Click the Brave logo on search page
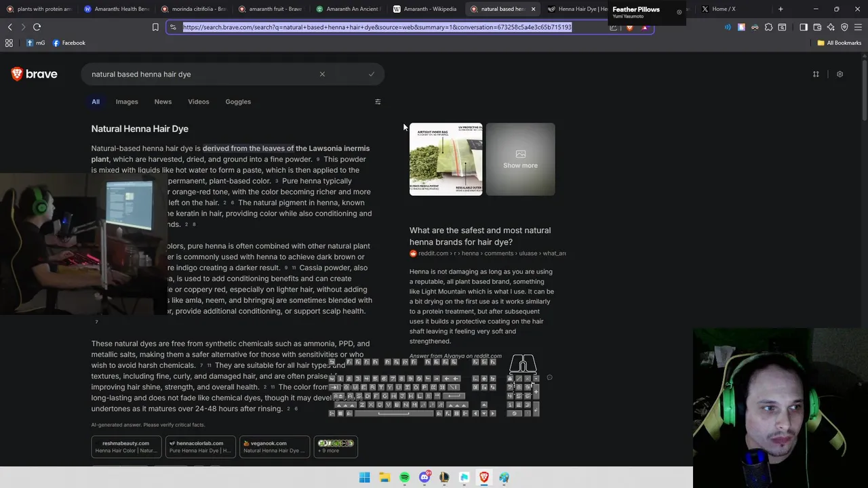Image resolution: width=868 pixels, height=488 pixels. point(35,74)
